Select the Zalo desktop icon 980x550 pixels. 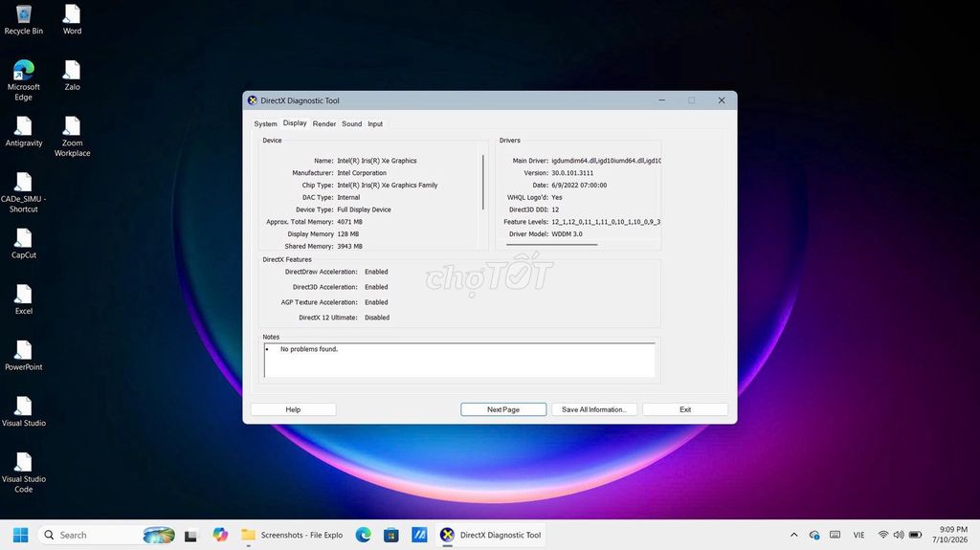(x=72, y=76)
